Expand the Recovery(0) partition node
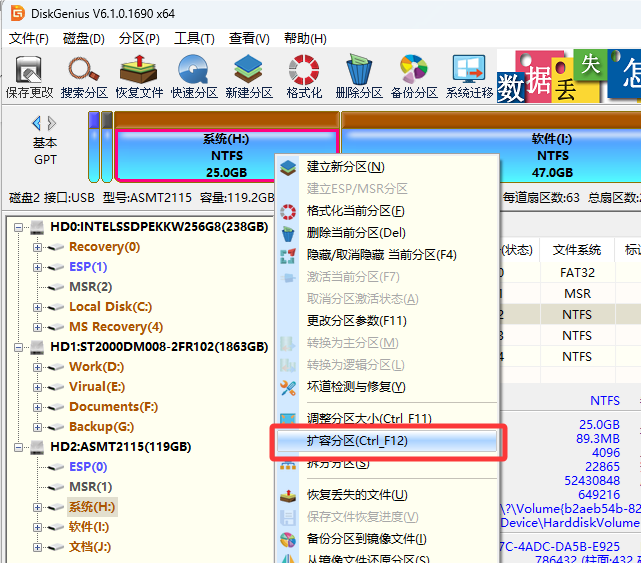Image resolution: width=641 pixels, height=563 pixels. point(37,247)
